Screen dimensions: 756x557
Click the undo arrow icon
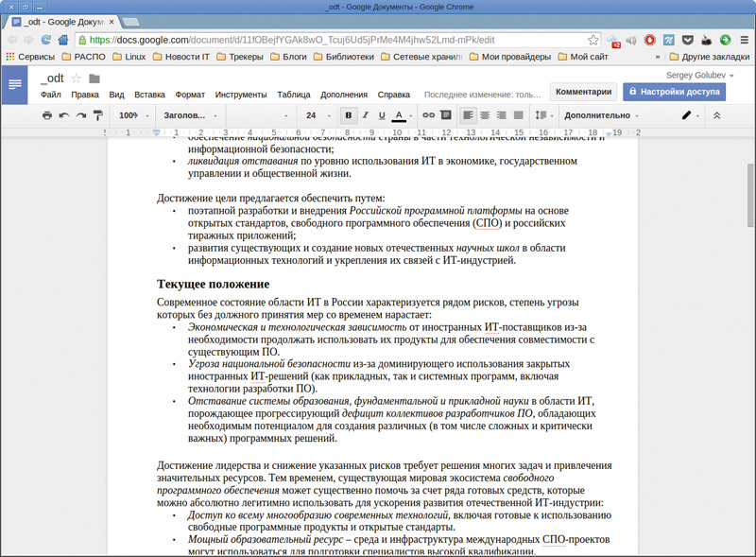64,115
